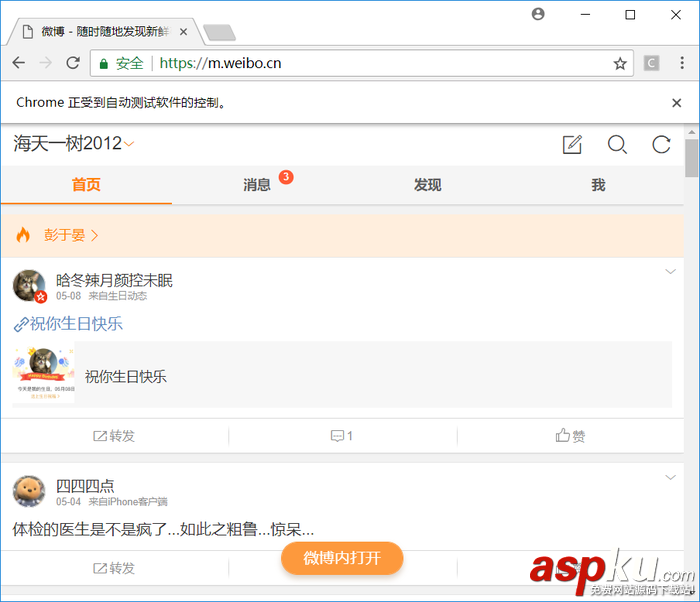Viewport: 700px width, 602px height.
Task: Switch to 我 tab
Action: [598, 184]
